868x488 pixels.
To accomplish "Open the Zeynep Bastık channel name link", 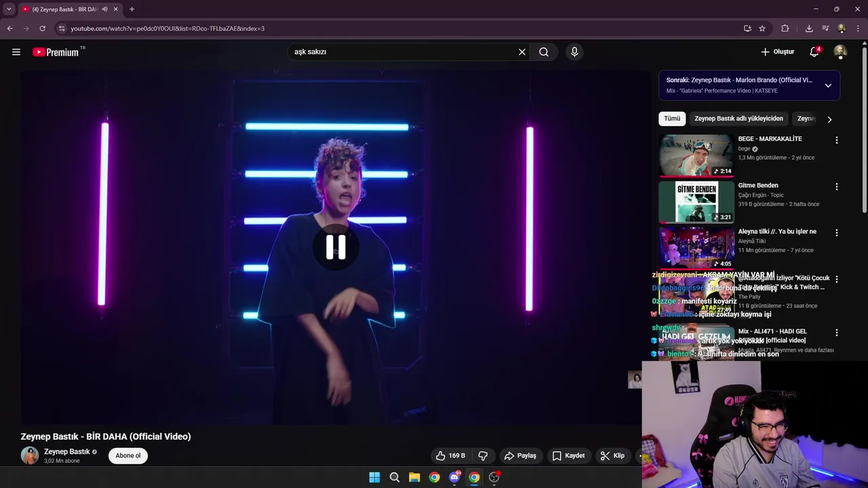I will 67,451.
